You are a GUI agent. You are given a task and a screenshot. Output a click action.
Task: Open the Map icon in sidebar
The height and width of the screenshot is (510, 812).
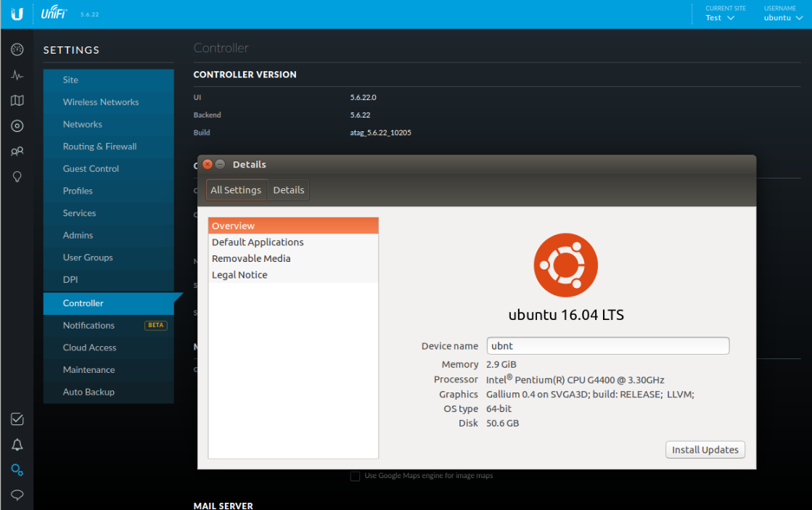click(x=17, y=100)
